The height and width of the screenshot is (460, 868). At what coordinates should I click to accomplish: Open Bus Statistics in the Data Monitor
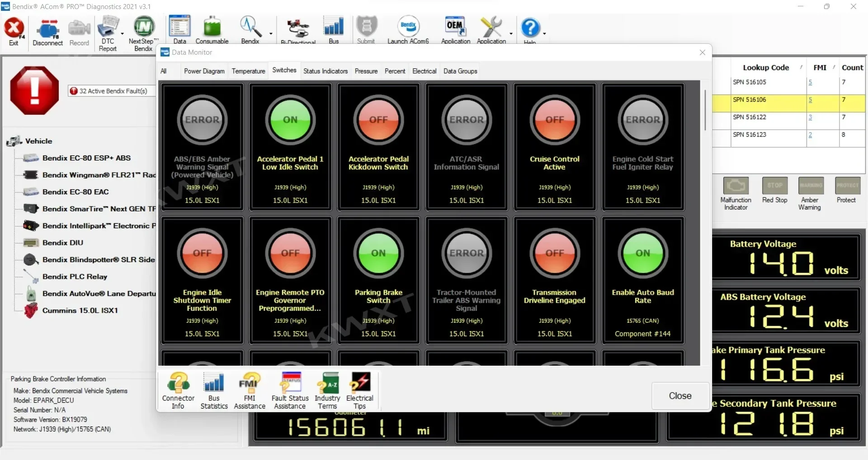tap(214, 390)
